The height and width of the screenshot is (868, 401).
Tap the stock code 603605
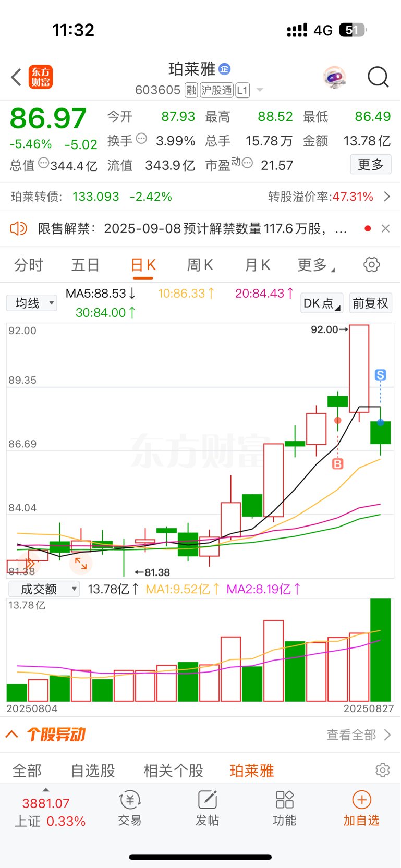coord(157,90)
